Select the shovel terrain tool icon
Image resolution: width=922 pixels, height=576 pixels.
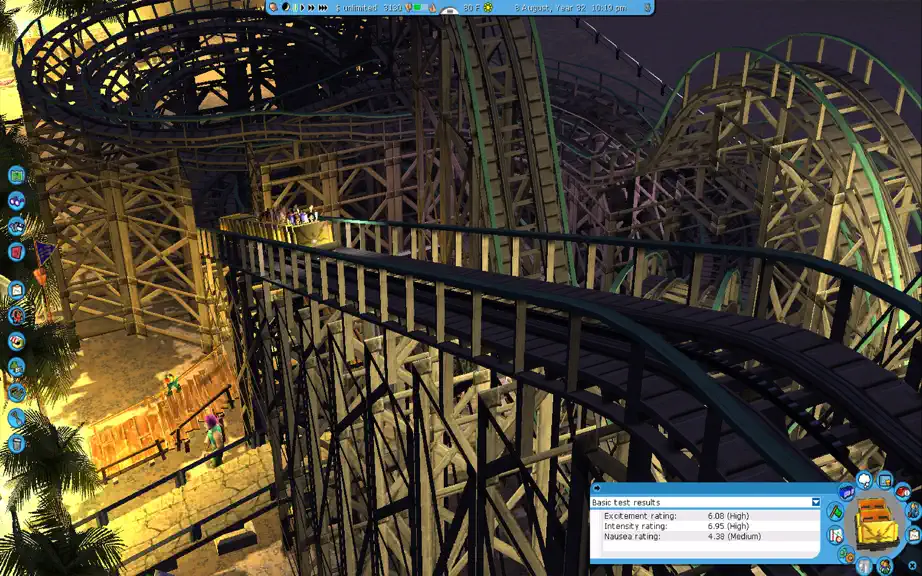(16, 418)
